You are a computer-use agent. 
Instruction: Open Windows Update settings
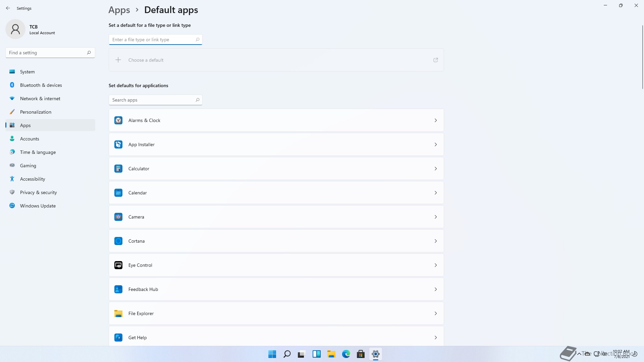(50, 206)
